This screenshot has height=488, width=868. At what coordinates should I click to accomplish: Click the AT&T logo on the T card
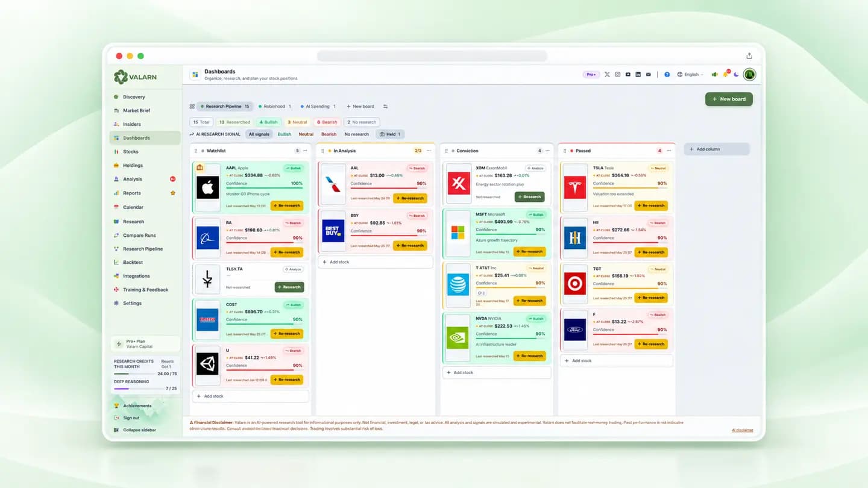(x=458, y=284)
